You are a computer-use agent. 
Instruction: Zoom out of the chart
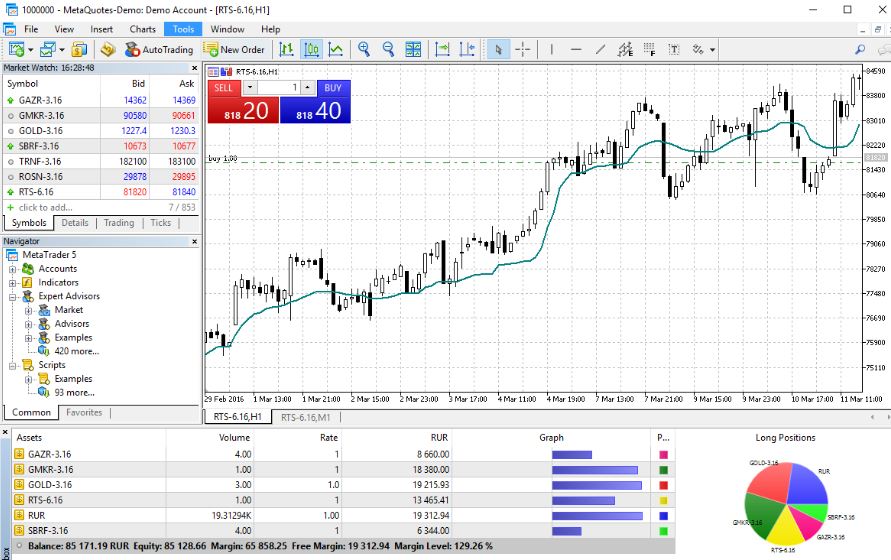tap(389, 49)
